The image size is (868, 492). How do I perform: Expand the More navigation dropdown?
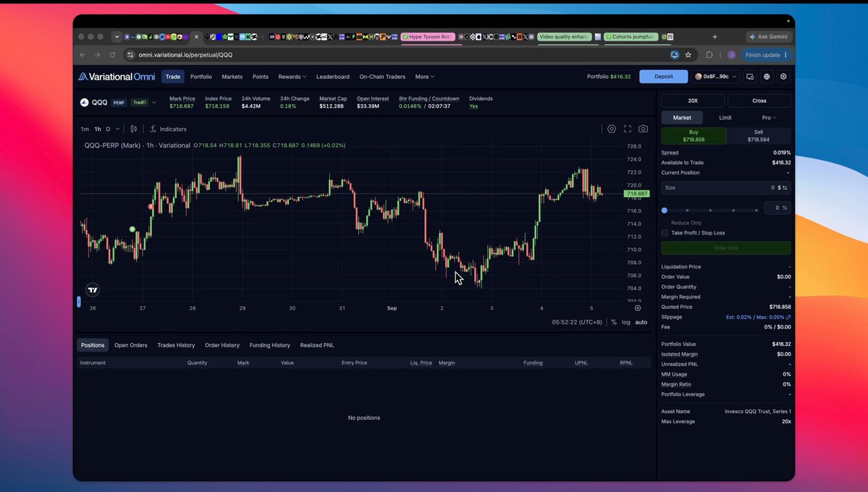[x=425, y=77]
